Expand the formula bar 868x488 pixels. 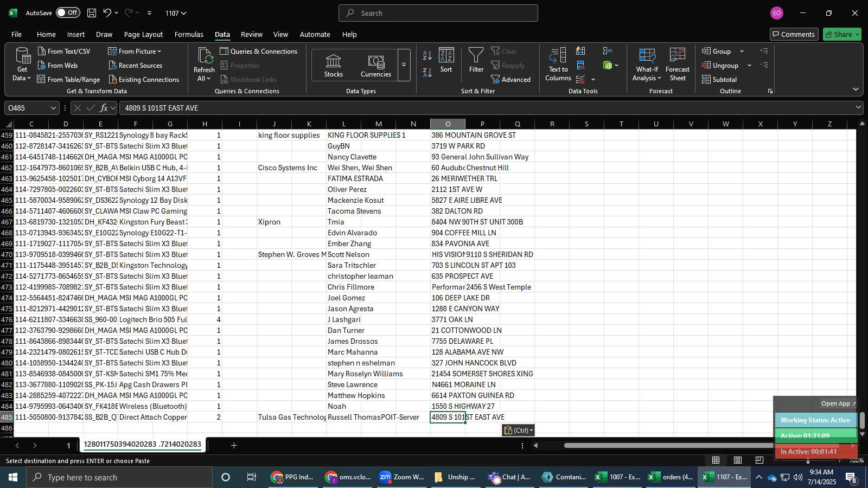858,107
